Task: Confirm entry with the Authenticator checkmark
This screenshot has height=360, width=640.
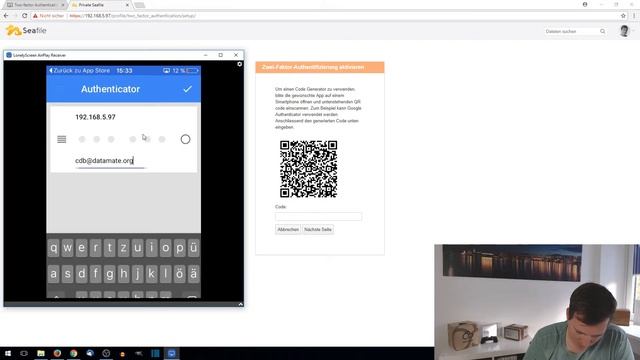Action: coord(187,89)
